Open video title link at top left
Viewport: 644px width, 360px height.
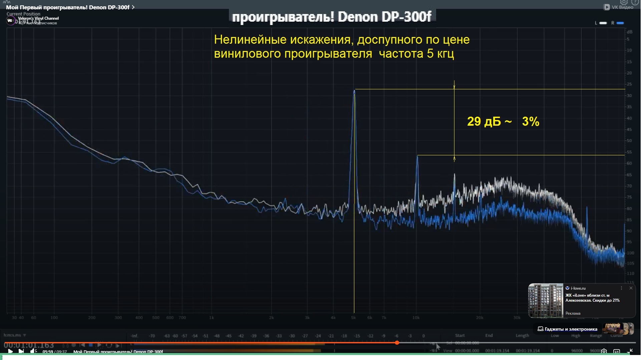click(x=68, y=7)
